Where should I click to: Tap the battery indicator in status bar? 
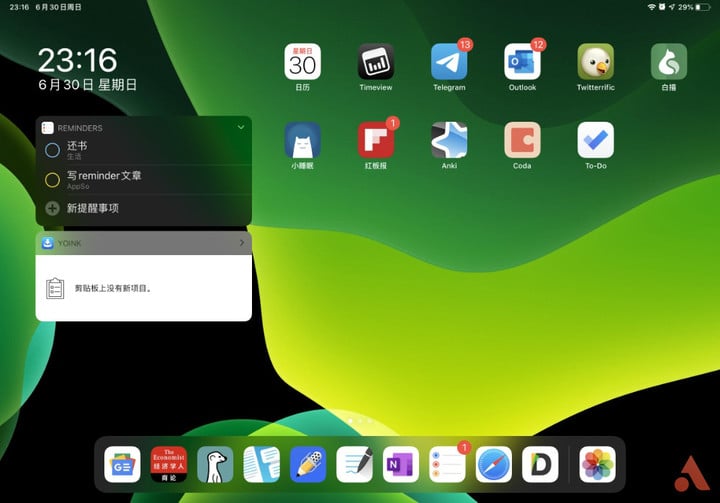pyautogui.click(x=703, y=7)
